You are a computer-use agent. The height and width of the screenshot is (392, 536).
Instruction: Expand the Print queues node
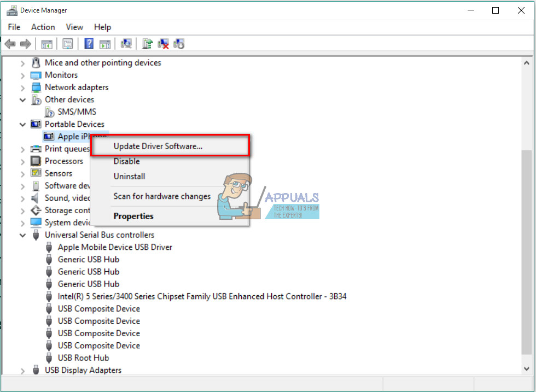pos(22,149)
